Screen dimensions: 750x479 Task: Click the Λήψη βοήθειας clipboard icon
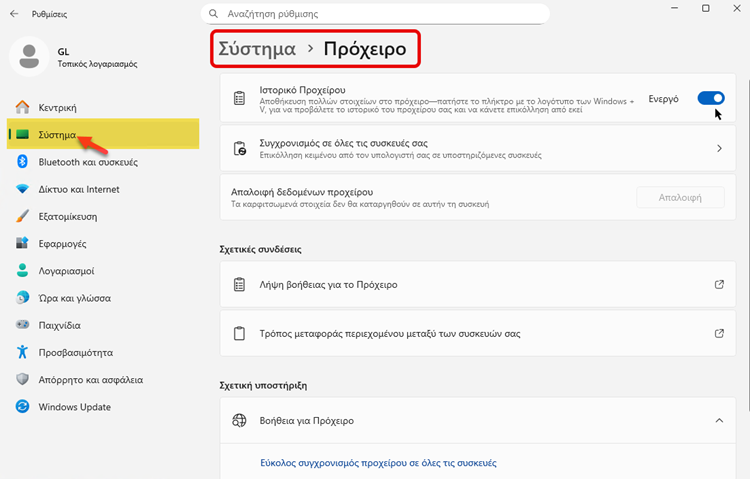239,284
